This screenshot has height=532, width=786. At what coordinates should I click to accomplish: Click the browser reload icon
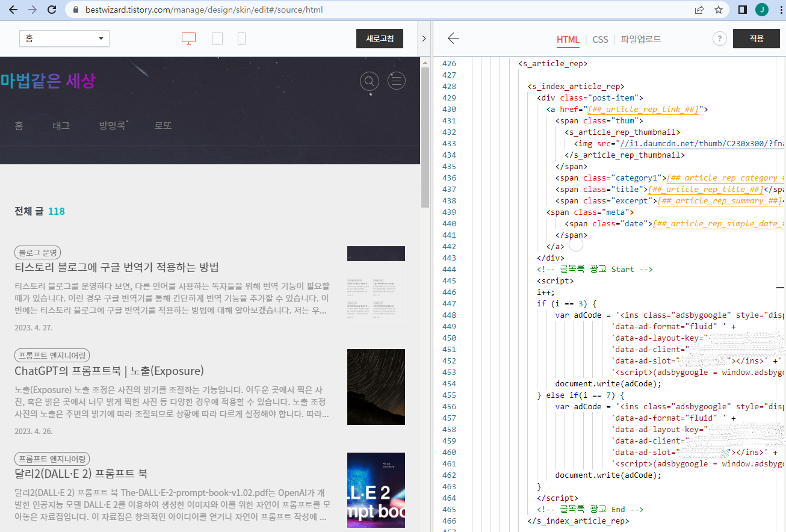coord(51,10)
